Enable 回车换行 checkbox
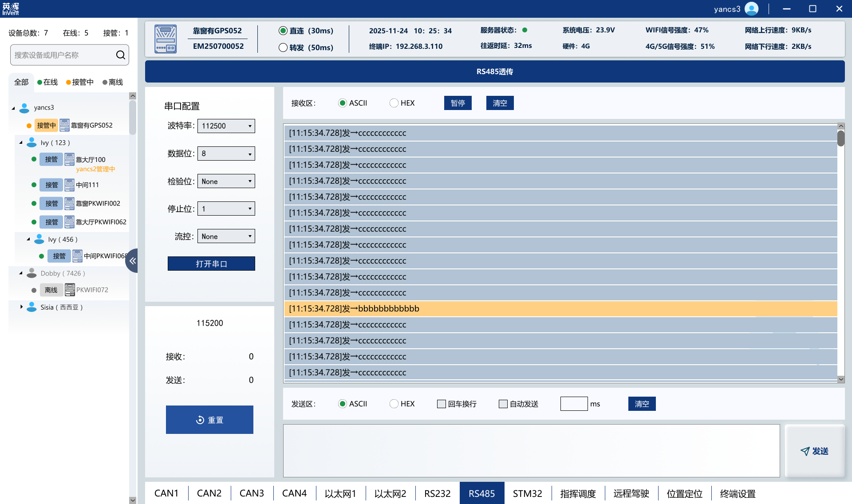The height and width of the screenshot is (504, 852). click(441, 404)
